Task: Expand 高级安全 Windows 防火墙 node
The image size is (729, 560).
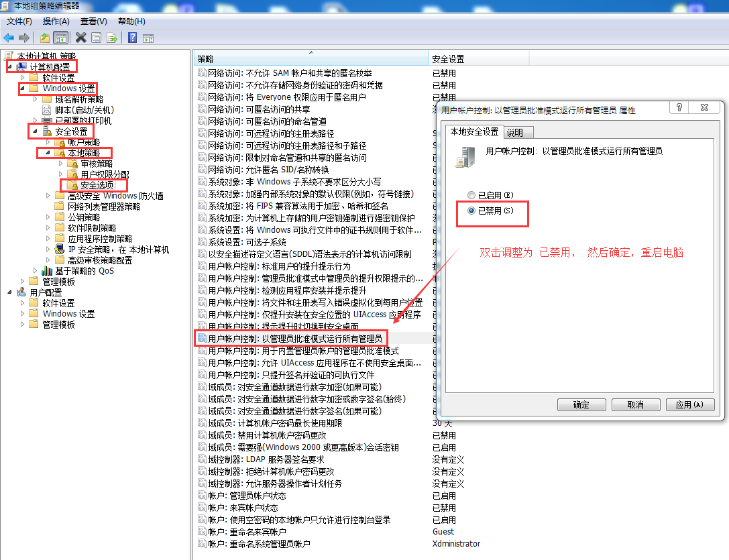Action: 48,196
